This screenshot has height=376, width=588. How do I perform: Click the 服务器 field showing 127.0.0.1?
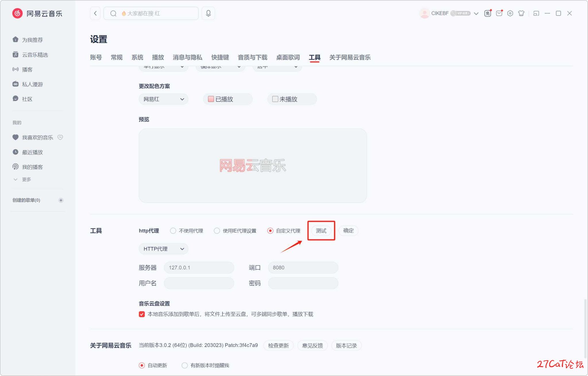[x=199, y=268]
